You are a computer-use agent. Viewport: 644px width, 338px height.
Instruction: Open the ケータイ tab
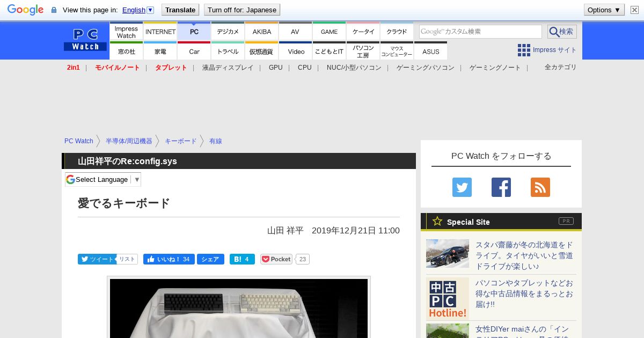363,32
